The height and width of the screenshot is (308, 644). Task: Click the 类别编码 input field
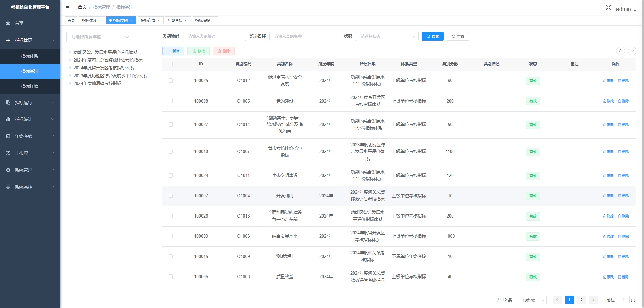click(x=214, y=36)
